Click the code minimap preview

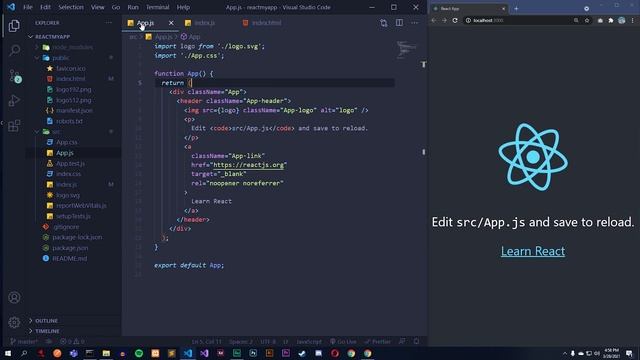pyautogui.click(x=406, y=50)
